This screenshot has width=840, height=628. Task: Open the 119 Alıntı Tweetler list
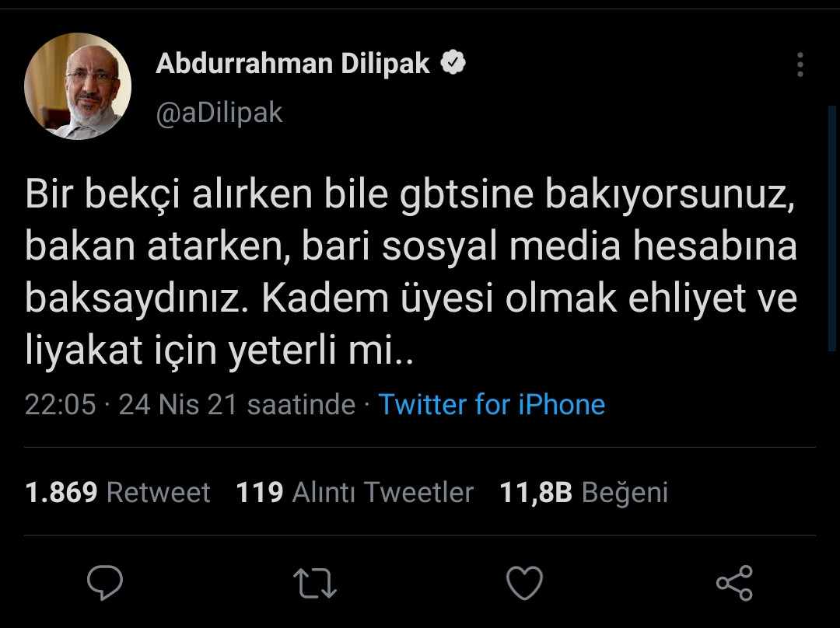tap(261, 492)
